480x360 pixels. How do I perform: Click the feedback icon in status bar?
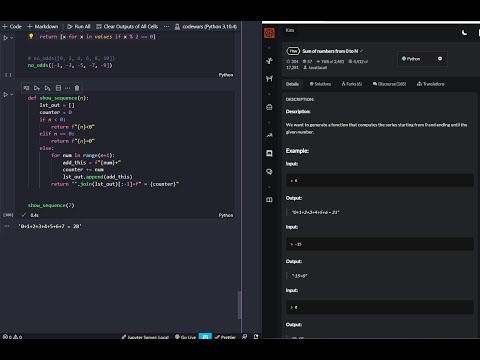[x=245, y=337]
